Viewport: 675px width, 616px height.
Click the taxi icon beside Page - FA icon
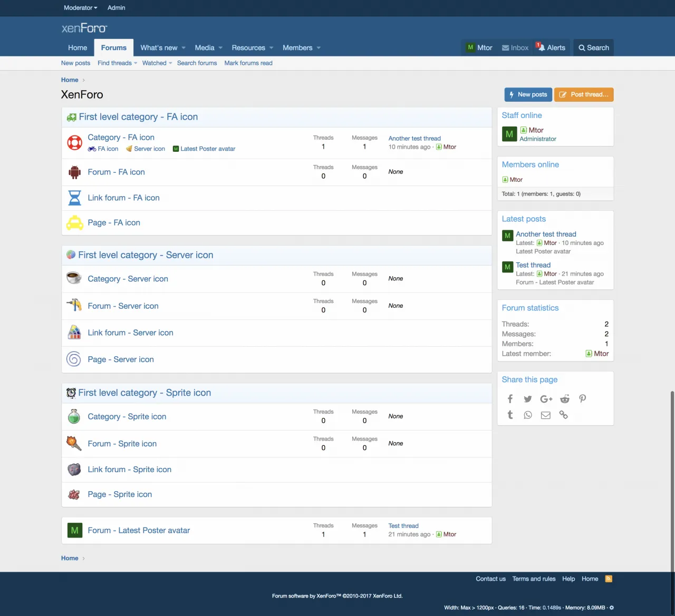pyautogui.click(x=74, y=223)
